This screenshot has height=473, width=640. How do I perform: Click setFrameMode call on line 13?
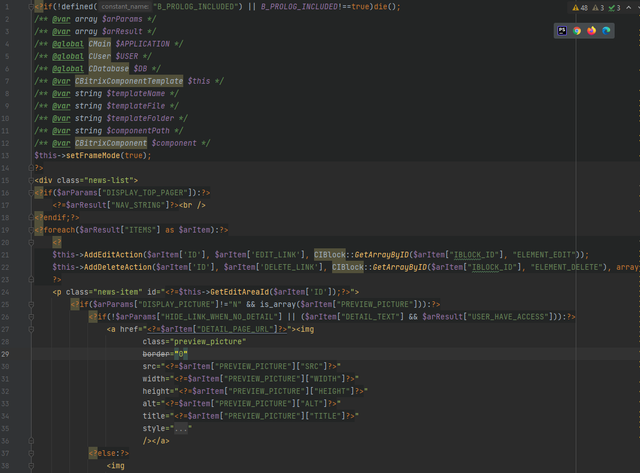point(93,155)
